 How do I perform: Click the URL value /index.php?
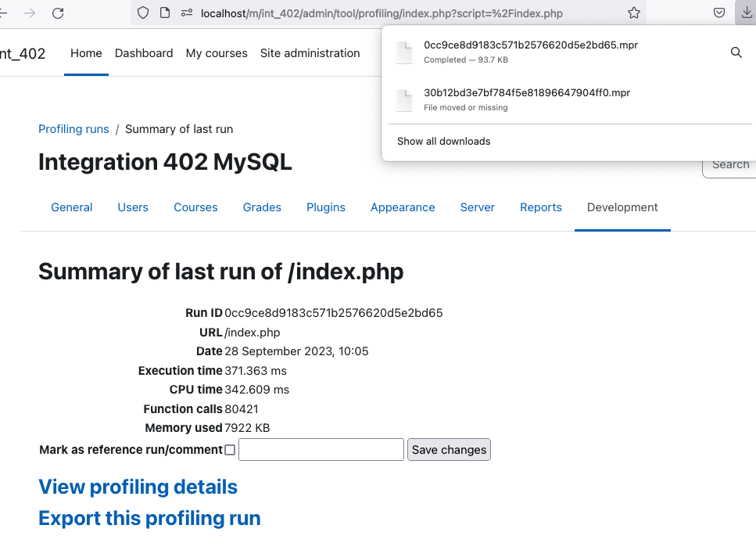point(253,333)
